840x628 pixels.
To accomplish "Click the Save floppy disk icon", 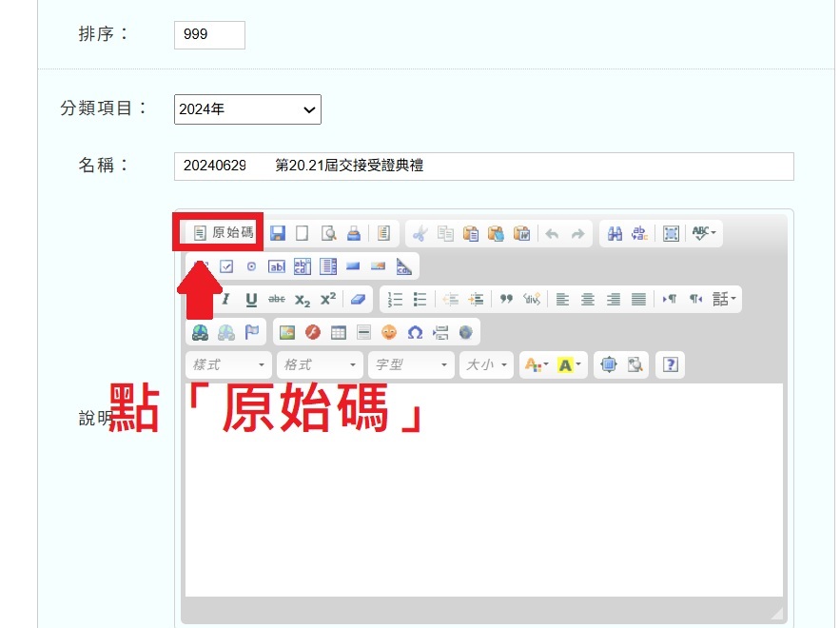I will tap(277, 233).
